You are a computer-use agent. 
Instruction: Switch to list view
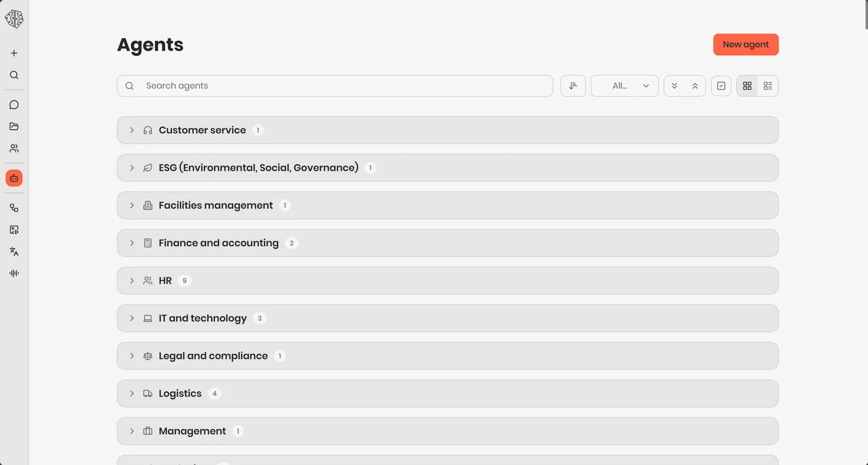[x=768, y=86]
